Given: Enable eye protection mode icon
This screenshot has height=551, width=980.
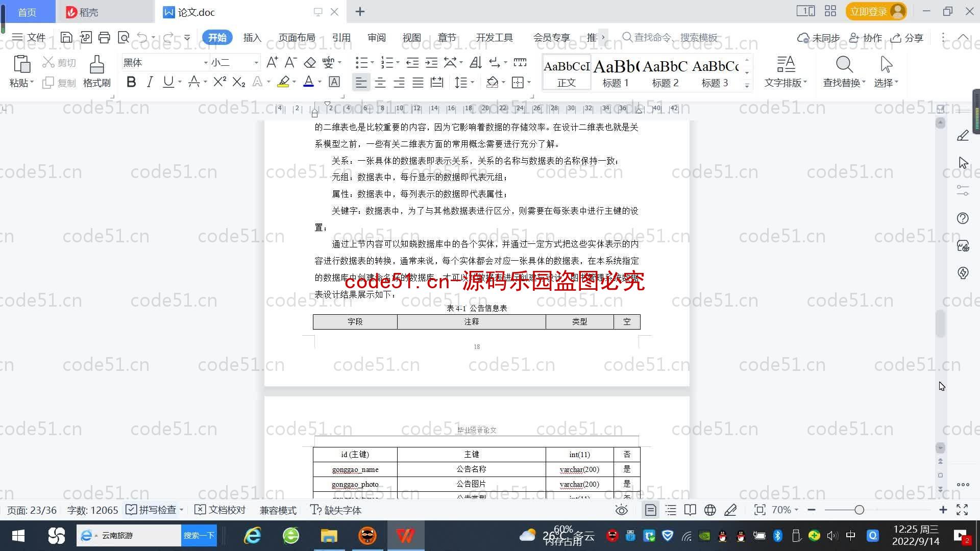Looking at the screenshot, I should click(621, 510).
